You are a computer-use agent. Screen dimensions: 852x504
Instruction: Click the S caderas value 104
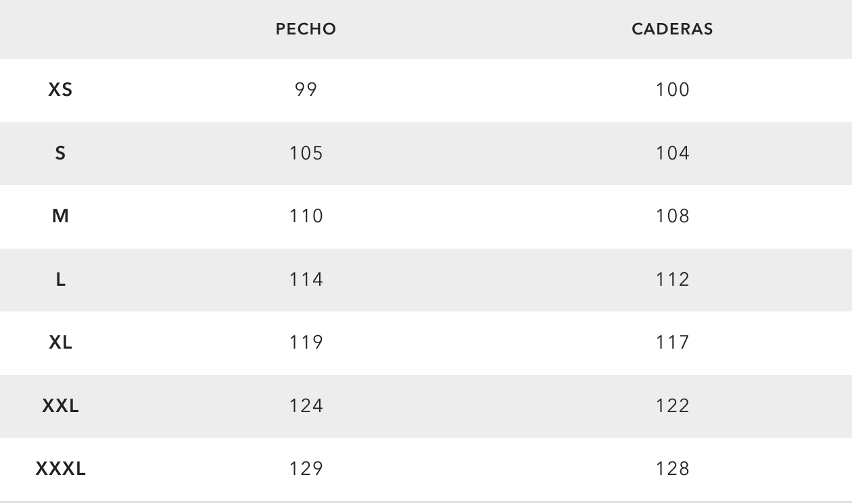(672, 153)
